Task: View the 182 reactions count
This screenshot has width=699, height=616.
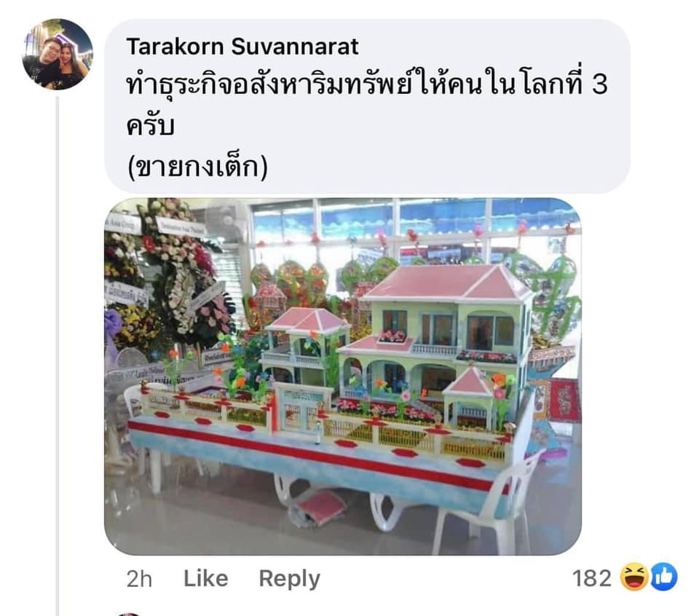Action: tap(591, 578)
